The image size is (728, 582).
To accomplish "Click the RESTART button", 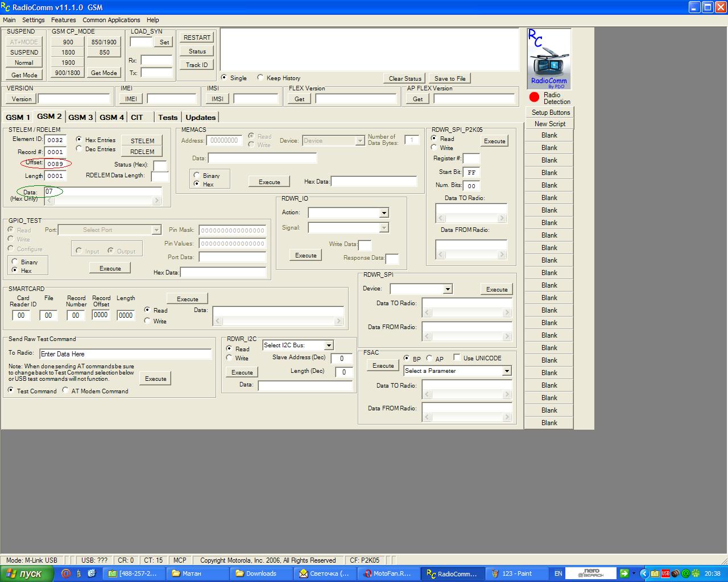I will (x=197, y=38).
